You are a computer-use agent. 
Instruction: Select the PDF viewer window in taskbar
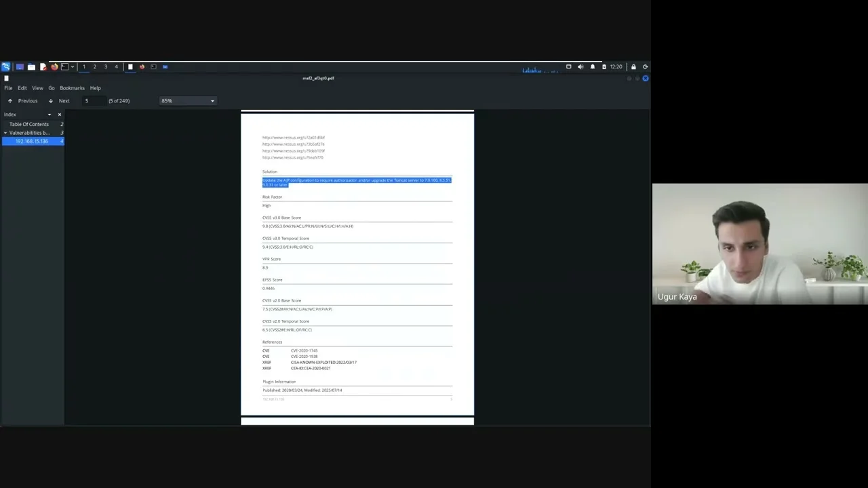point(131,66)
